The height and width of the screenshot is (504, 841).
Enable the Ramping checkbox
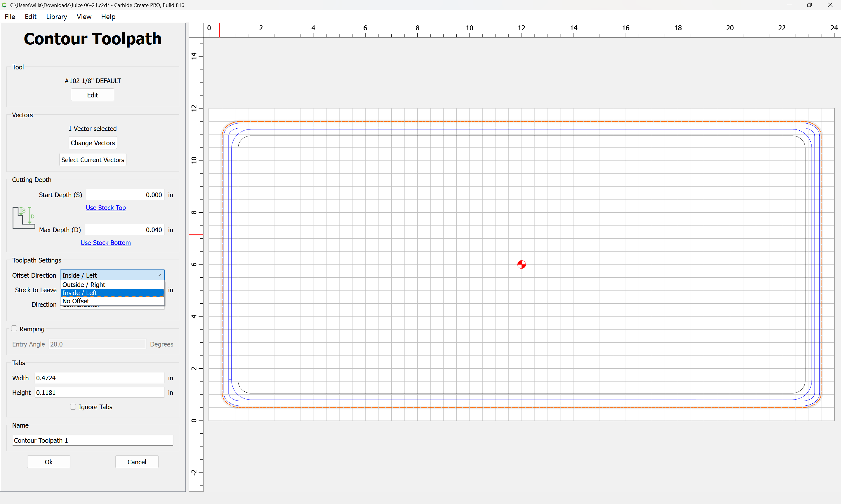click(x=14, y=328)
